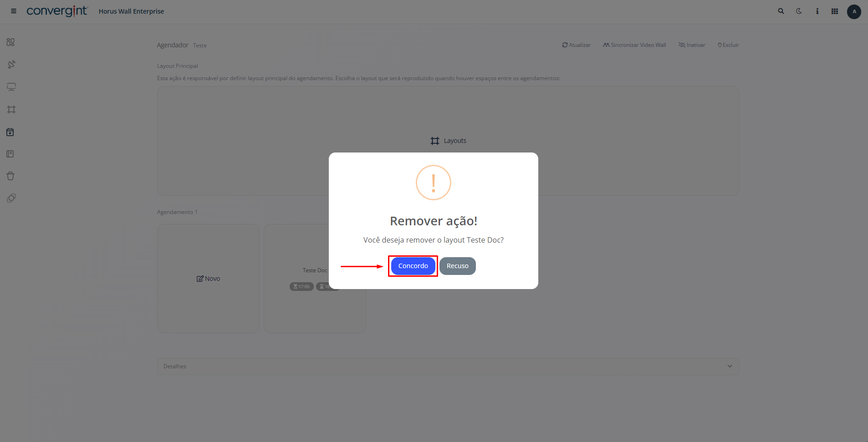
Task: Open dashboard icon in sidebar
Action: point(11,42)
